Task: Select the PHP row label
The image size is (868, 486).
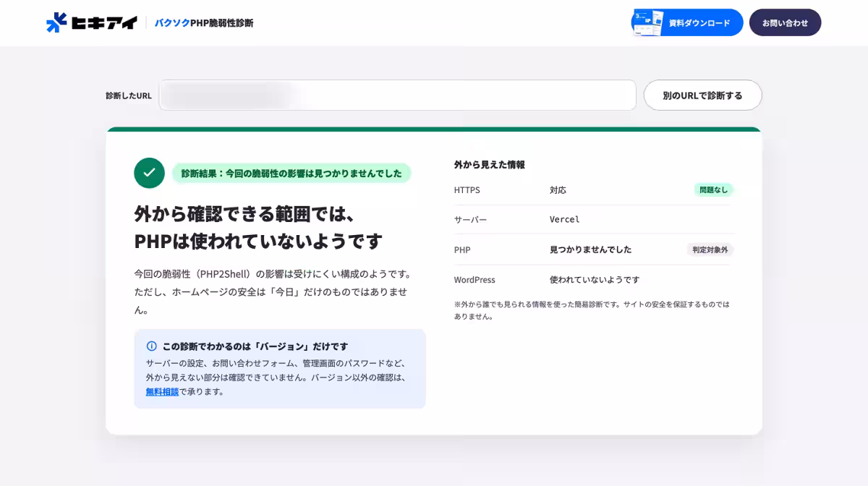Action: 462,250
